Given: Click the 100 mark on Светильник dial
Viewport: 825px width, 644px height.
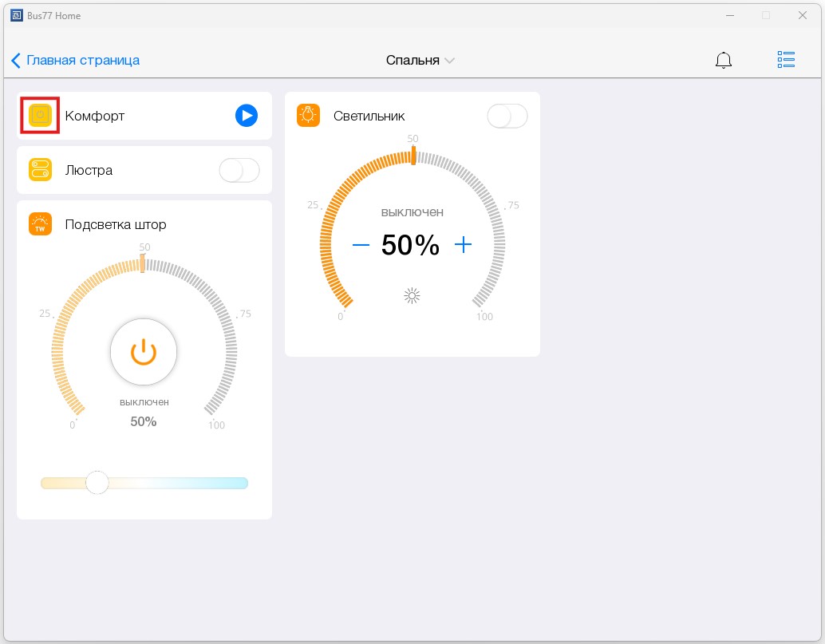Looking at the screenshot, I should [x=484, y=317].
